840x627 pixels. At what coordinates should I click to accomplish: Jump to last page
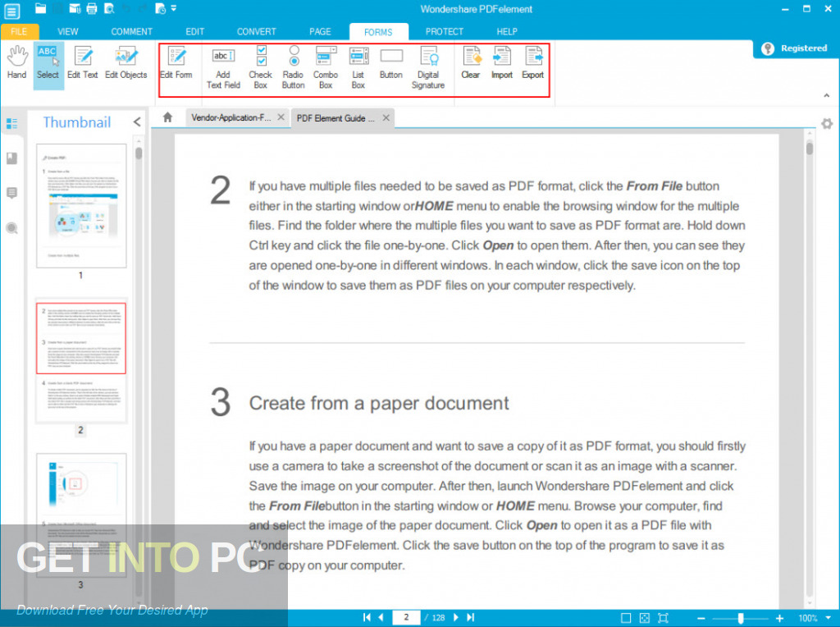[470, 617]
